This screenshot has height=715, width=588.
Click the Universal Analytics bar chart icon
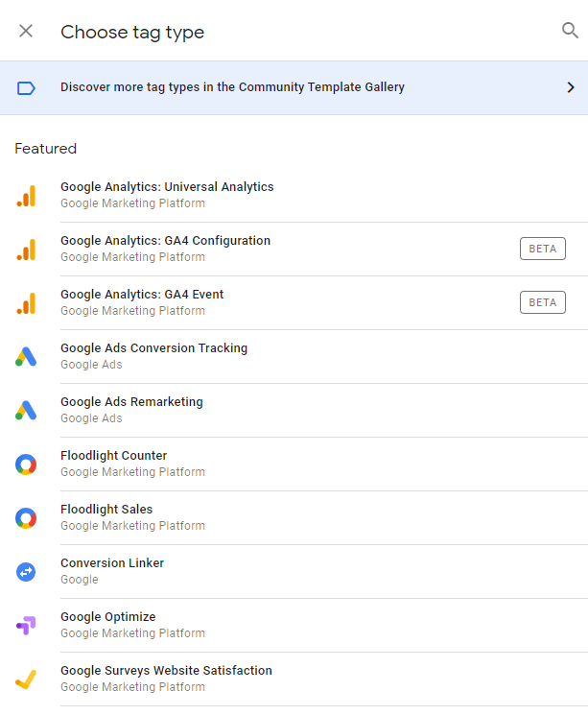[x=26, y=196]
